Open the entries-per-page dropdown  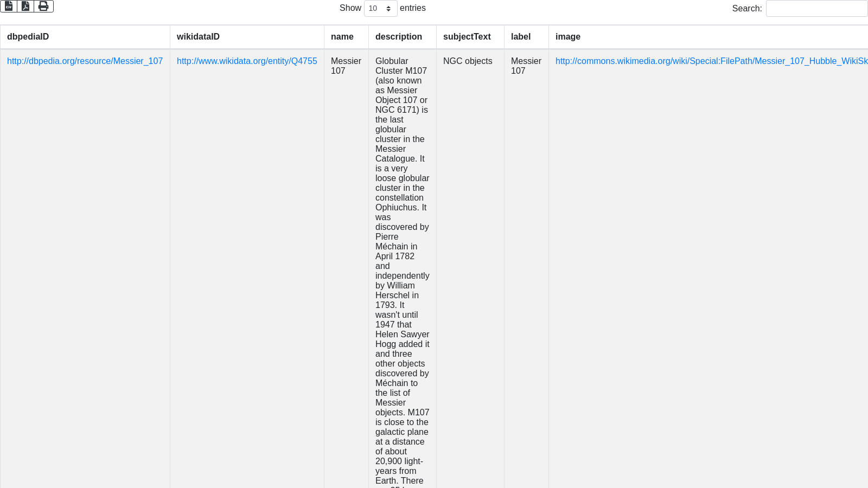pyautogui.click(x=380, y=9)
